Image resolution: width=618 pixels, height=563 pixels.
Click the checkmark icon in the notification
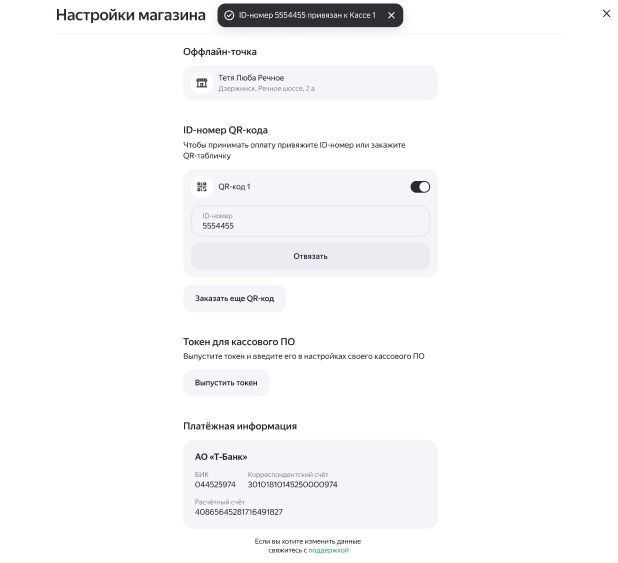click(x=229, y=15)
